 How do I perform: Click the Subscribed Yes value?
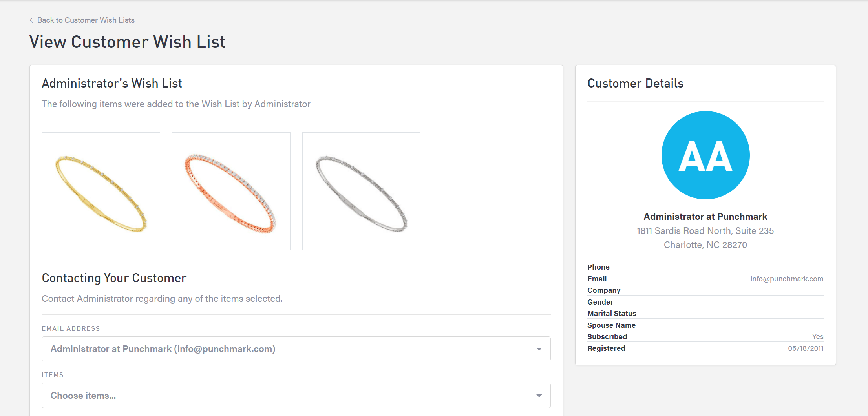tap(818, 337)
